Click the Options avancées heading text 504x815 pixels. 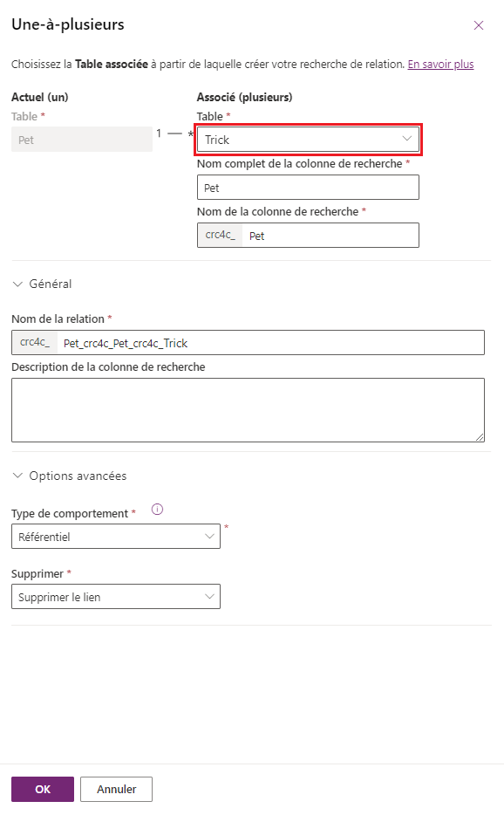[x=78, y=476]
